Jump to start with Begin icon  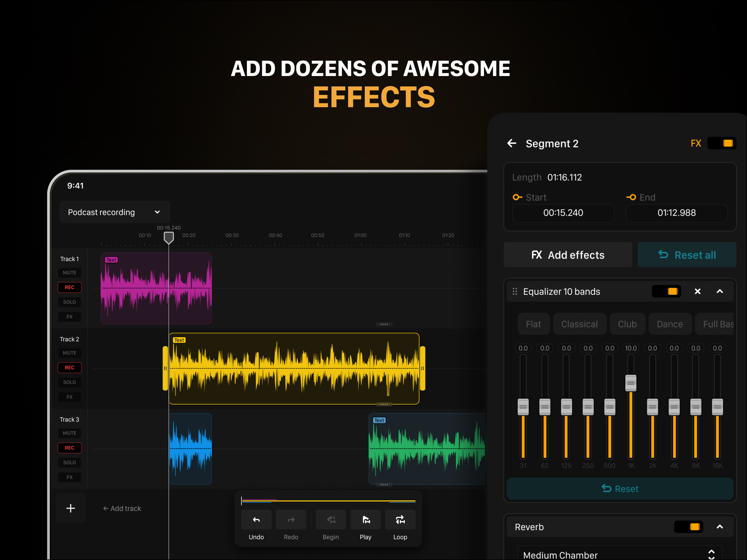331,520
